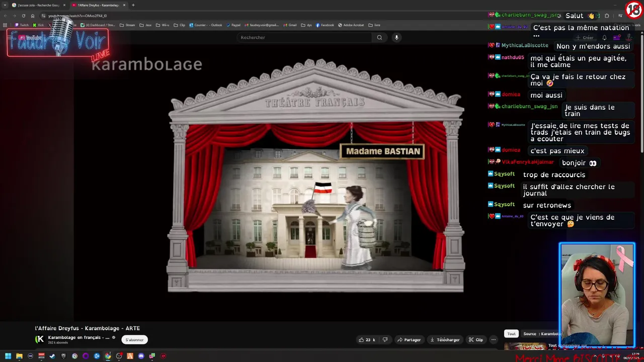Click the browser home icon
The image size is (644, 362).
click(x=33, y=16)
